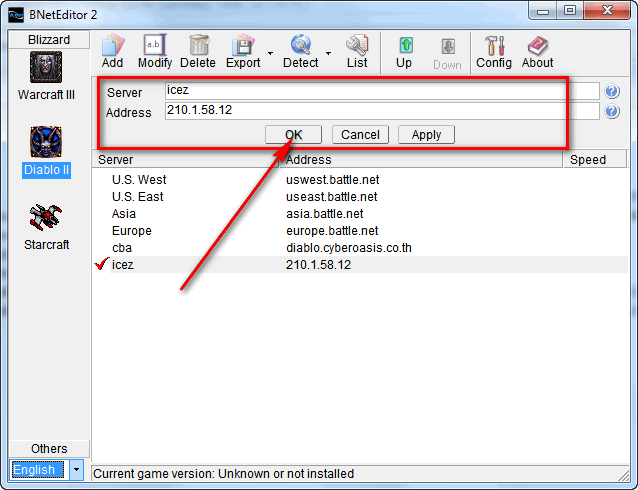The height and width of the screenshot is (490, 638).
Task: Click the List toolbar icon
Action: pyautogui.click(x=357, y=45)
